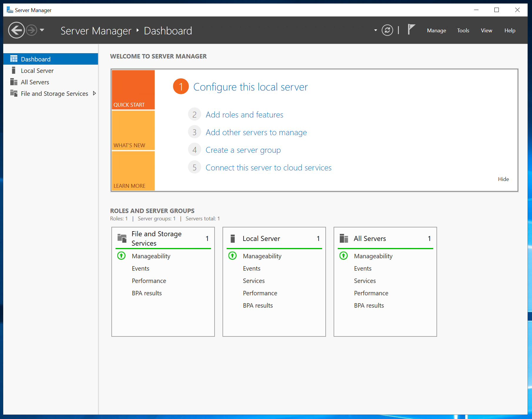Open the navigation history dropdown arrow
The width and height of the screenshot is (532, 419).
click(x=42, y=30)
